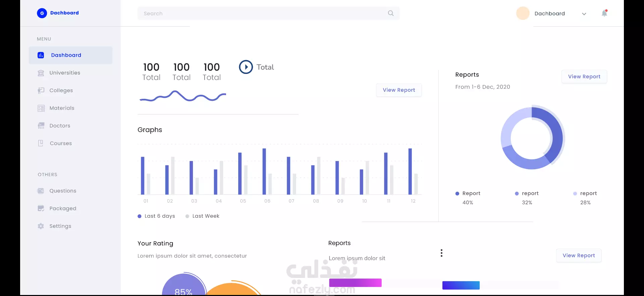644x296 pixels.
Task: Click into the Search input field
Action: 268,13
